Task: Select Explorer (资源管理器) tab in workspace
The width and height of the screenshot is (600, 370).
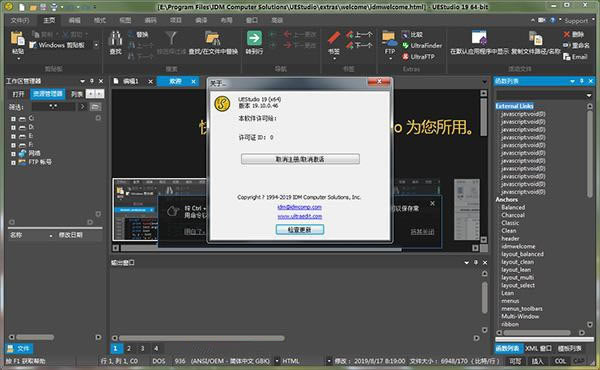Action: [x=47, y=94]
